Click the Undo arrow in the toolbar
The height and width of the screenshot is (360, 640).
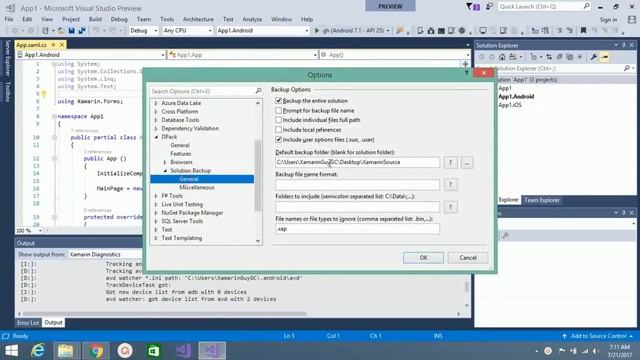tap(96, 31)
